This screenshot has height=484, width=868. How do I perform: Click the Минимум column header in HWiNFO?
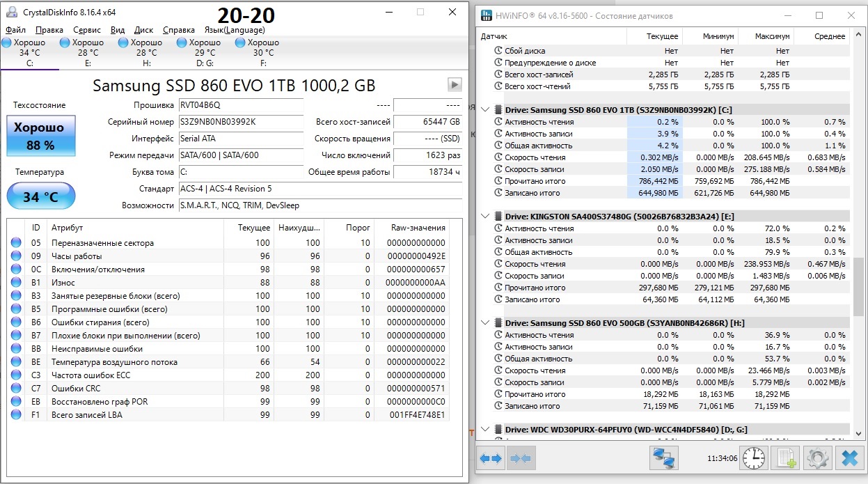click(710, 36)
